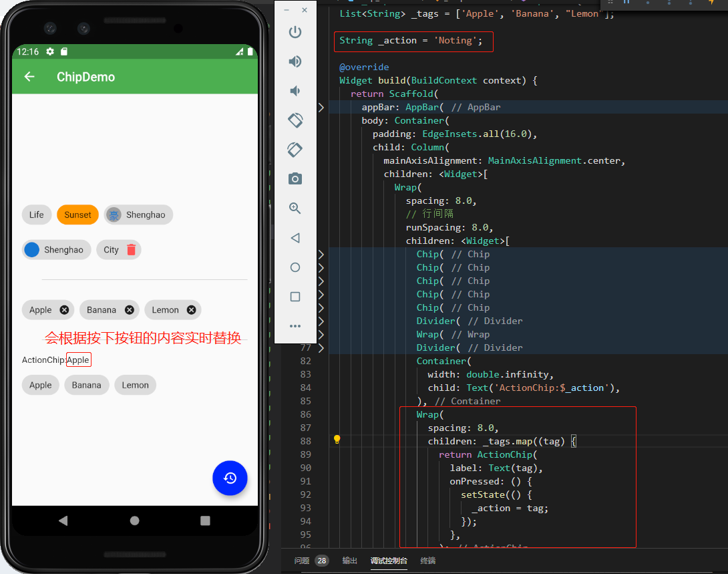This screenshot has height=574, width=728.
Task: Click the ChipDemo title text
Action: pos(86,77)
